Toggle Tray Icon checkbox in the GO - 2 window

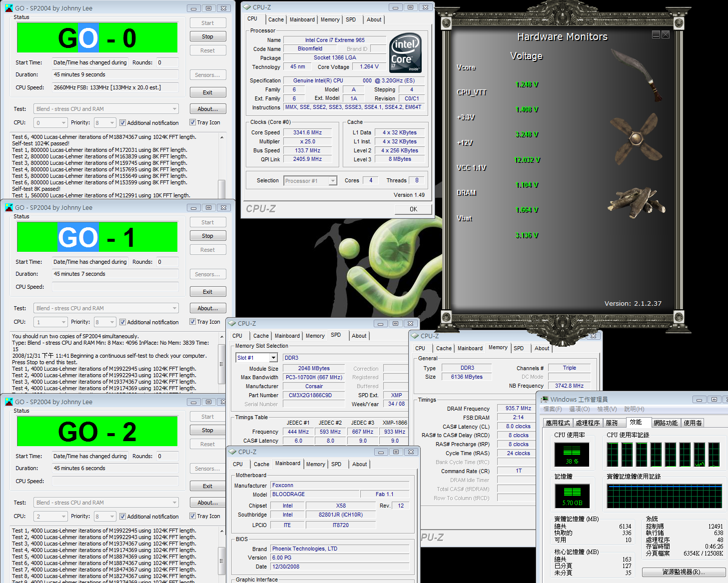192,516
